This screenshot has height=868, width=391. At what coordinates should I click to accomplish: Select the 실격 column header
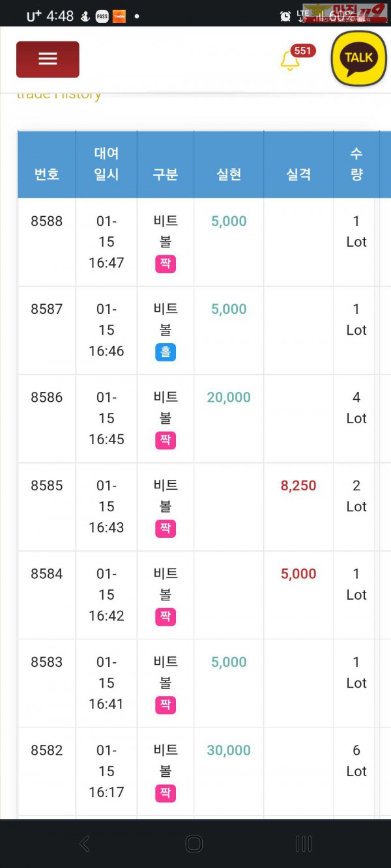(x=298, y=175)
